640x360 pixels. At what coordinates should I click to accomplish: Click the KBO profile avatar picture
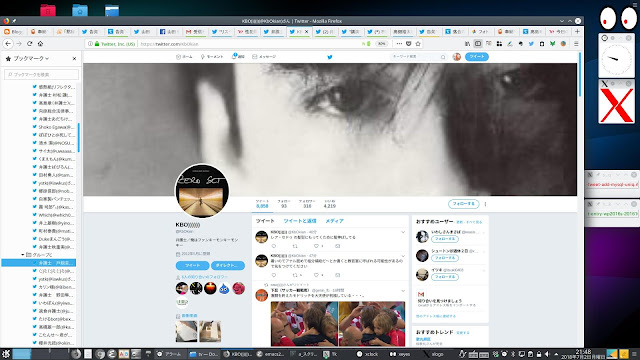tap(202, 191)
